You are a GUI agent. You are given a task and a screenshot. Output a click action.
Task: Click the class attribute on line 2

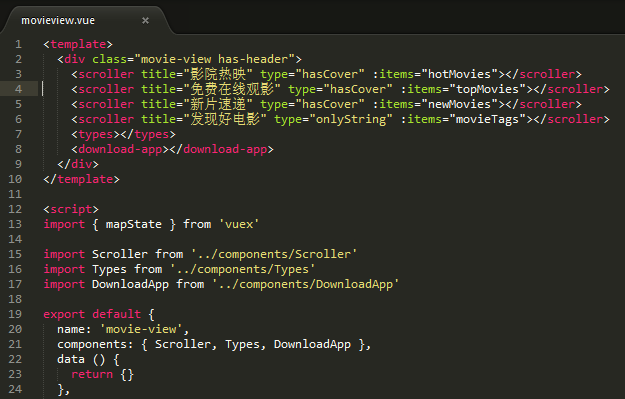[109, 59]
